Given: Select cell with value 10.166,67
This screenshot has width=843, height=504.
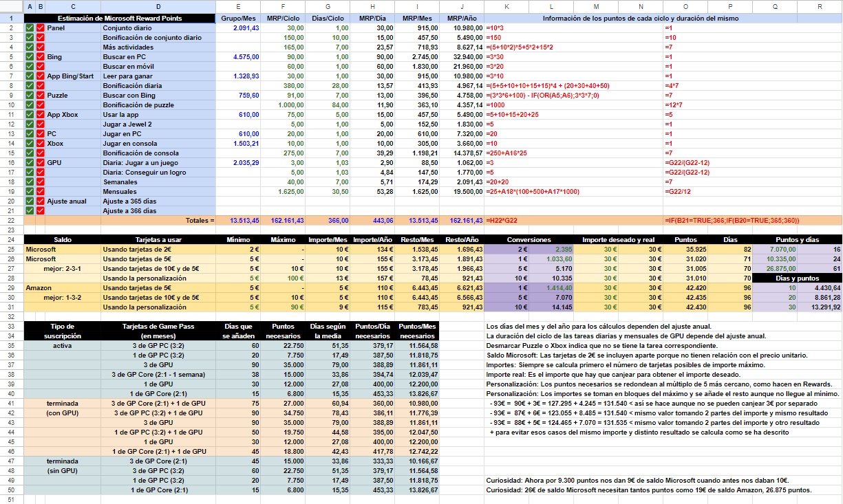Looking at the screenshot, I should [417, 461].
